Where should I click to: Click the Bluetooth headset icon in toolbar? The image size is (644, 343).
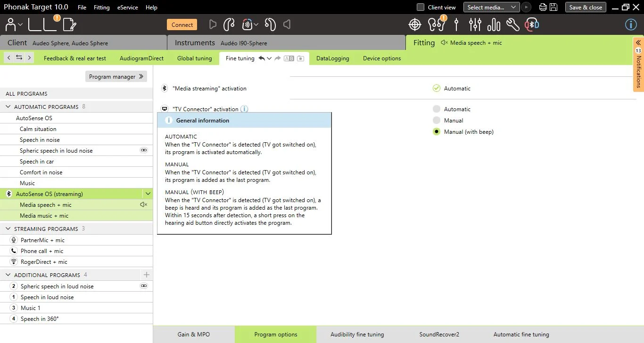click(532, 24)
